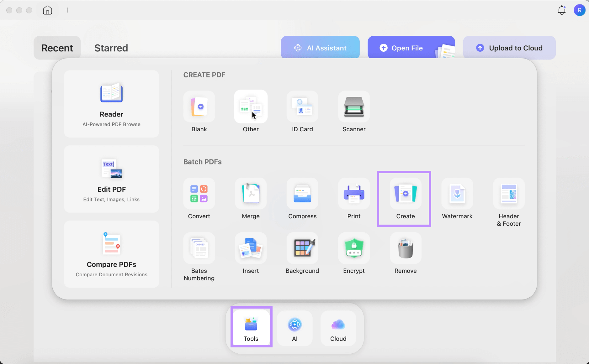Open the notifications bell
Viewport: 589px width, 364px height.
(x=562, y=10)
